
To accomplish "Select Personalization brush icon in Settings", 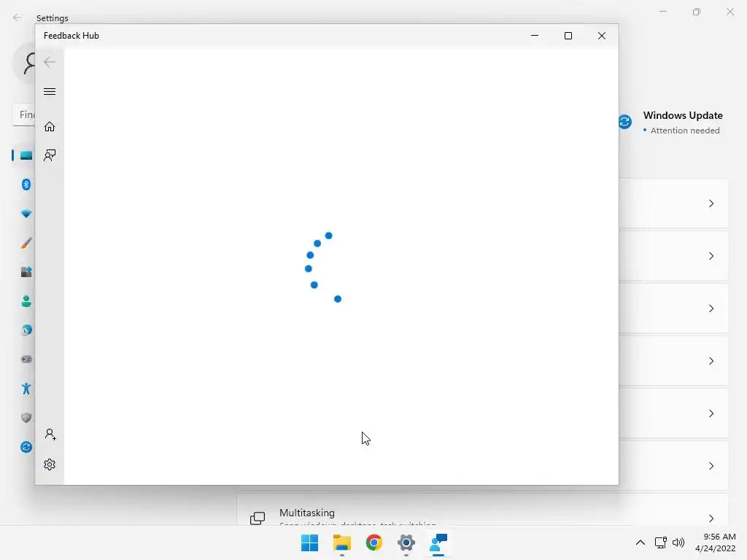I will click(x=26, y=243).
